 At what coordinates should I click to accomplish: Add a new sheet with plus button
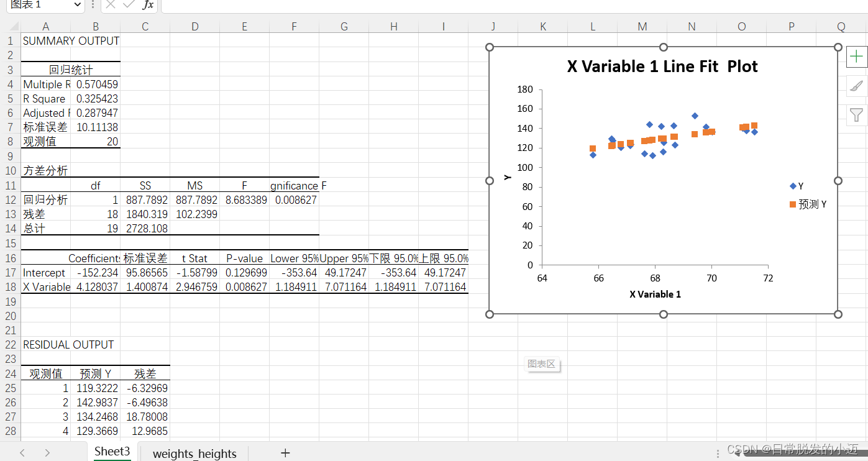click(x=285, y=453)
